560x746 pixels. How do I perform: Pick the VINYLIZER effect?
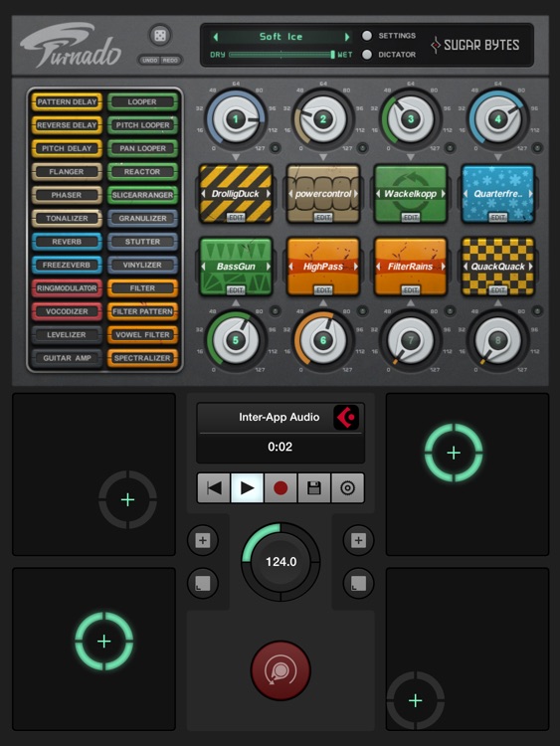(x=142, y=265)
